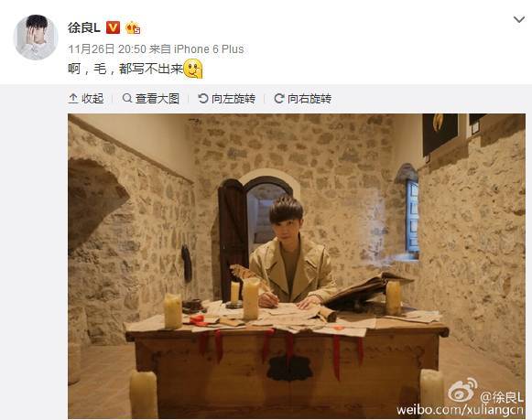Click the weibo.com/xuliangcn watermark text
Image resolution: width=532 pixels, height=420 pixels.
(460, 410)
